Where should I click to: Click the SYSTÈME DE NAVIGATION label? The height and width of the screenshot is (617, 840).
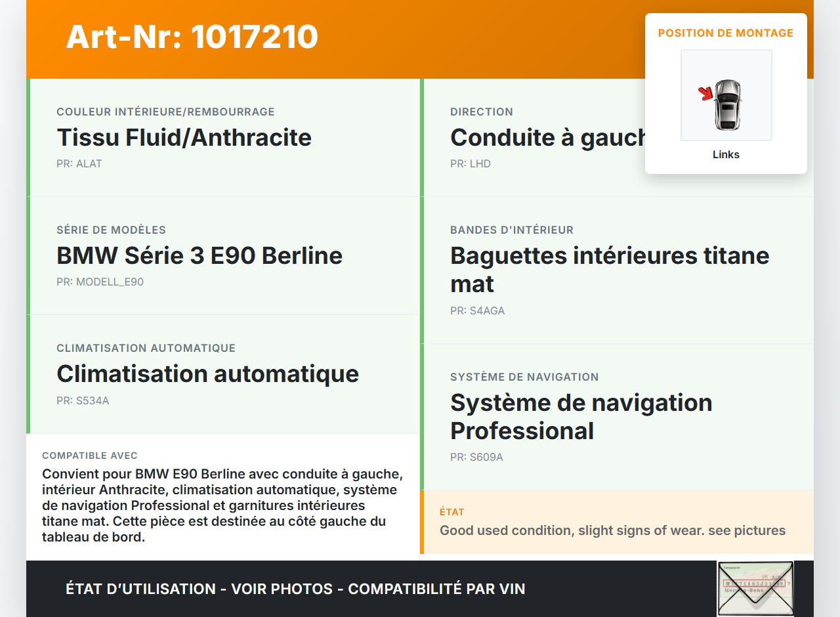[524, 377]
